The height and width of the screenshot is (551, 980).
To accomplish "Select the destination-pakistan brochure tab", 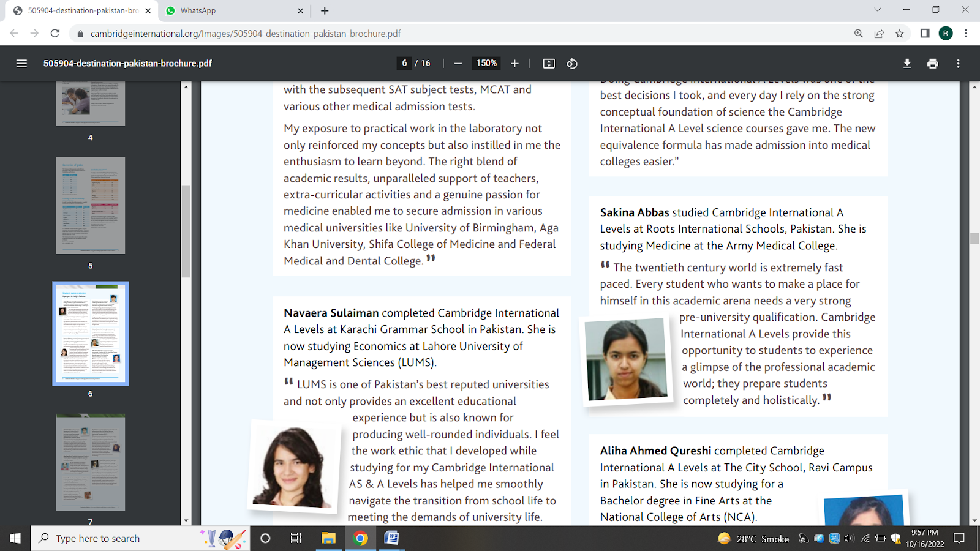I will pyautogui.click(x=81, y=11).
